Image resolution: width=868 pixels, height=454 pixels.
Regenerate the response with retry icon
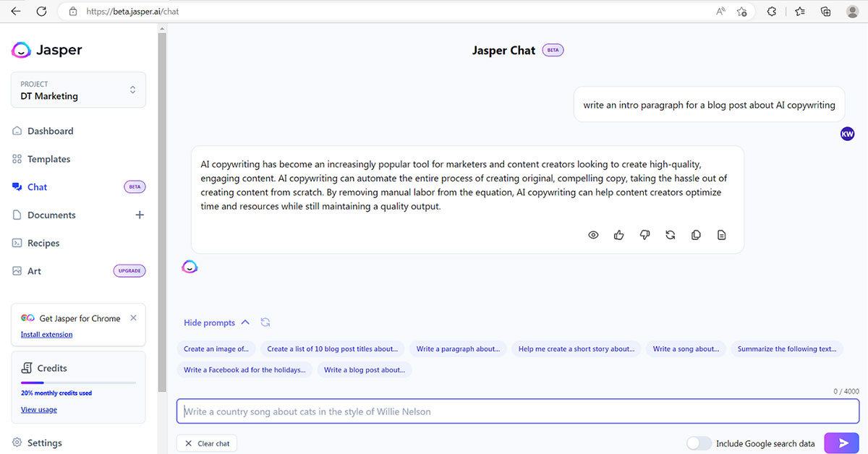click(671, 235)
